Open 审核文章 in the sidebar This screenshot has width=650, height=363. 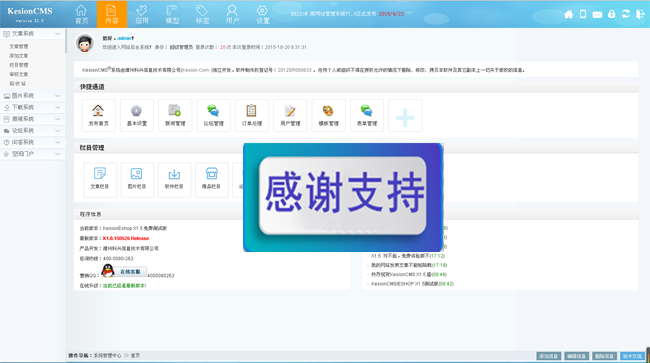[x=19, y=74]
